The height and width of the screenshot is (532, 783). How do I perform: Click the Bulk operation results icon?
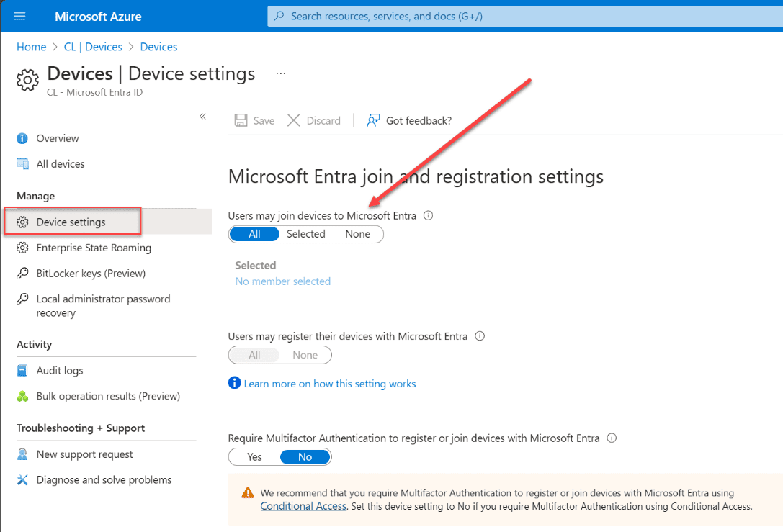(22, 396)
